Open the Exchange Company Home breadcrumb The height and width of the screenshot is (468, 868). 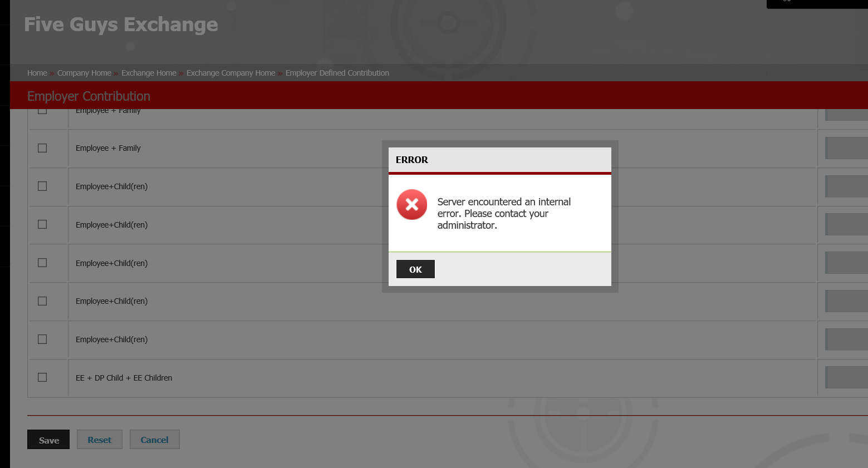click(x=231, y=73)
